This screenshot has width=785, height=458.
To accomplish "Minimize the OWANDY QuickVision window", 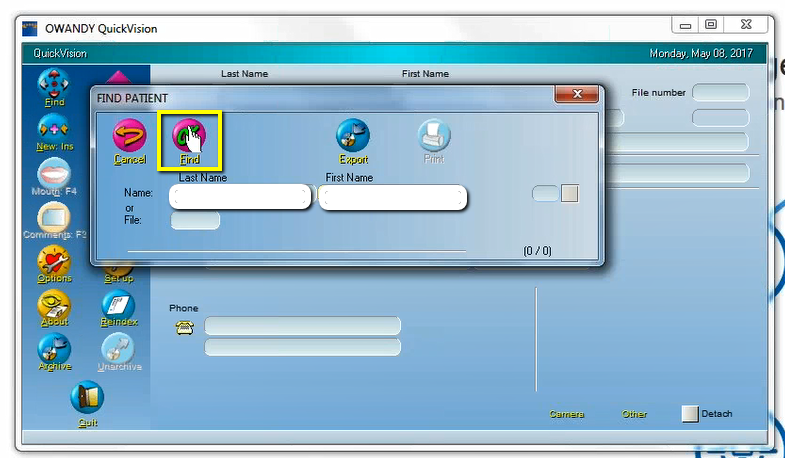I will [685, 25].
